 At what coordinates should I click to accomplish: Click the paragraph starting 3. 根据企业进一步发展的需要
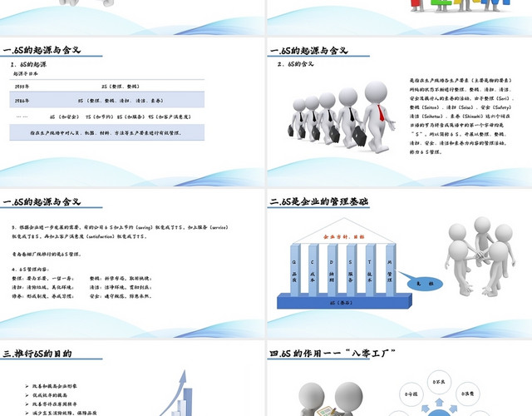pyautogui.click(x=121, y=231)
